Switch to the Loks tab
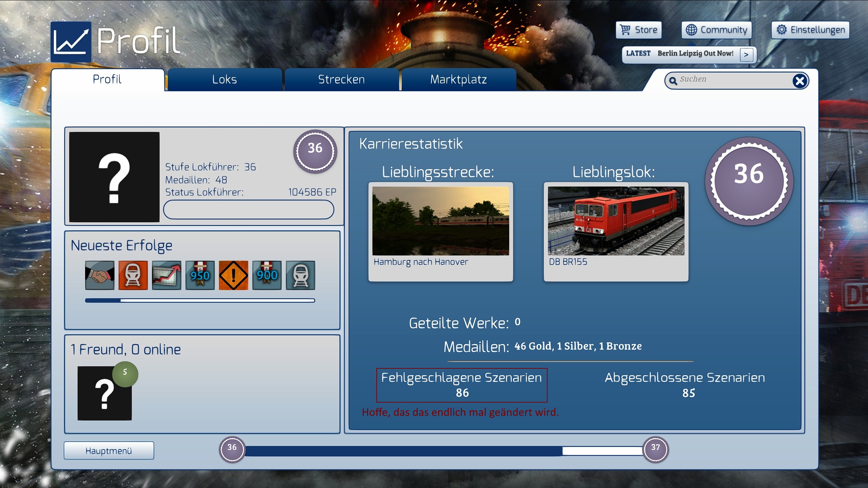868x488 pixels. point(224,79)
